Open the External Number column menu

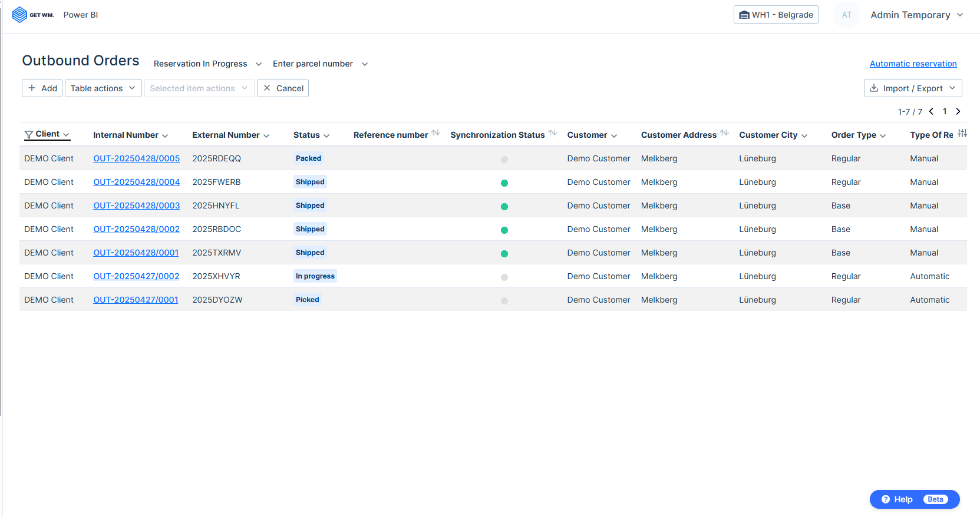266,135
